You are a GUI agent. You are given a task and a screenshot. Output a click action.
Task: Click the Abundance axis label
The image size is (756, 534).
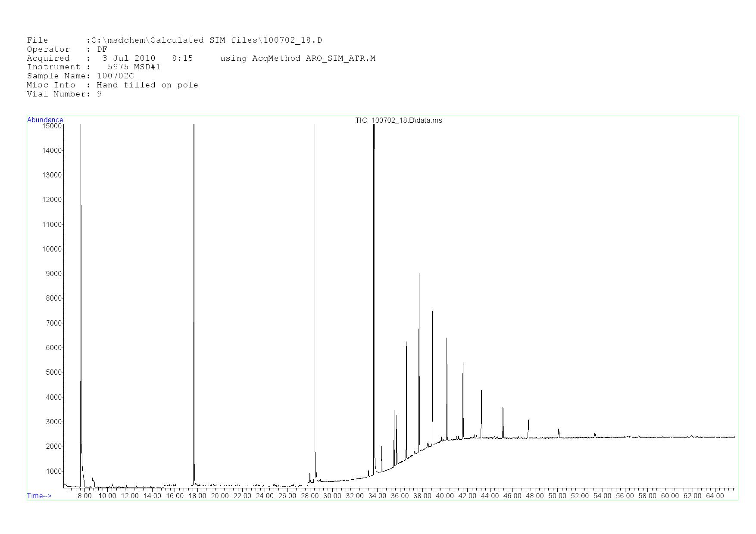click(45, 120)
